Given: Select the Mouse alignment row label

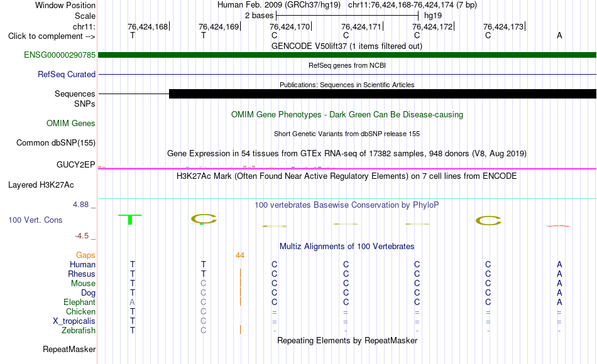Looking at the screenshot, I should point(83,284).
